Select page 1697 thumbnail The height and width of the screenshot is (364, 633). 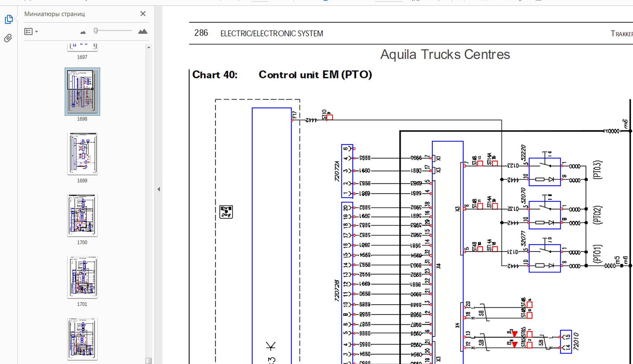(82, 47)
